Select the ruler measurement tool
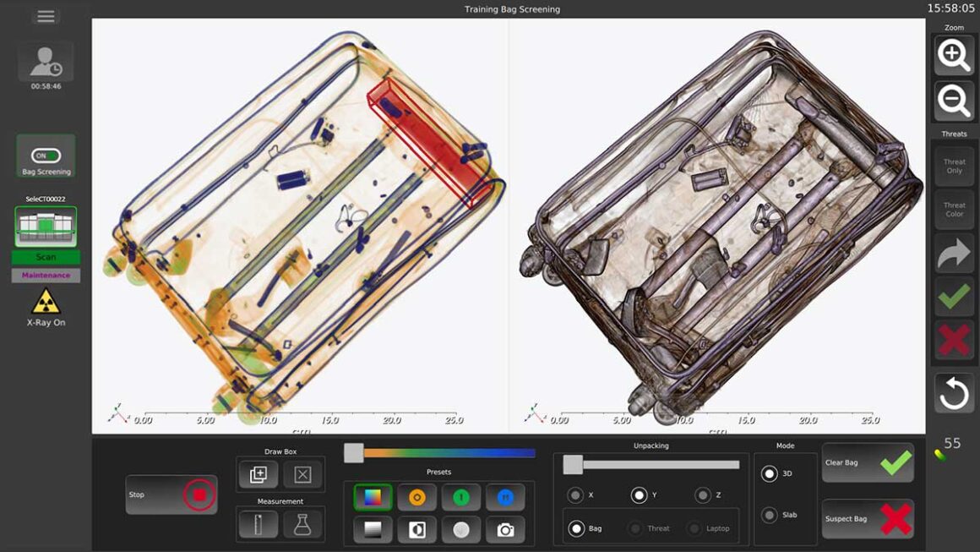 click(258, 524)
